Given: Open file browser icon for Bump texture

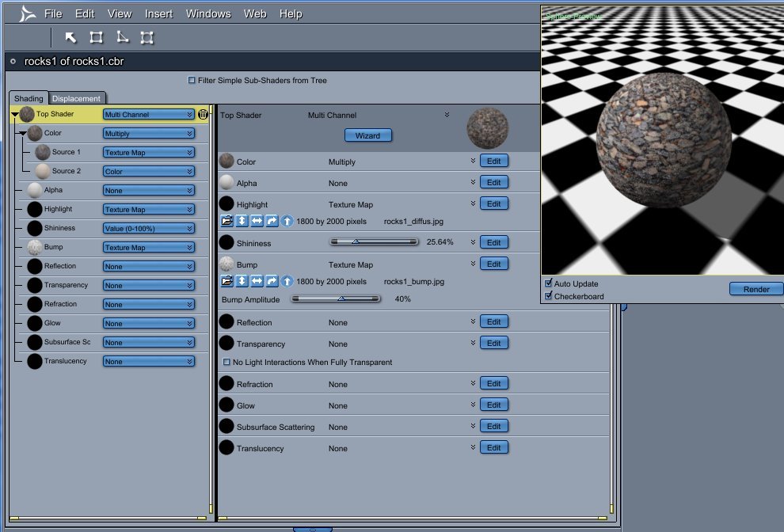Looking at the screenshot, I should 226,281.
